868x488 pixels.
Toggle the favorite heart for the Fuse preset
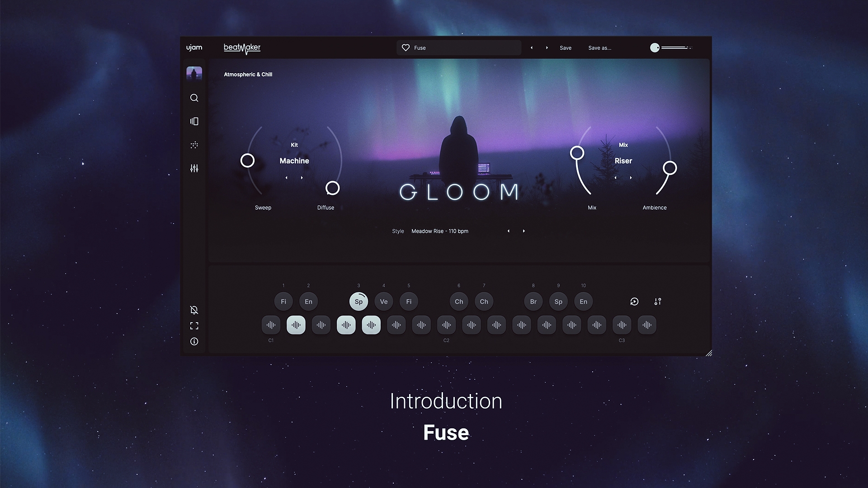coord(406,48)
